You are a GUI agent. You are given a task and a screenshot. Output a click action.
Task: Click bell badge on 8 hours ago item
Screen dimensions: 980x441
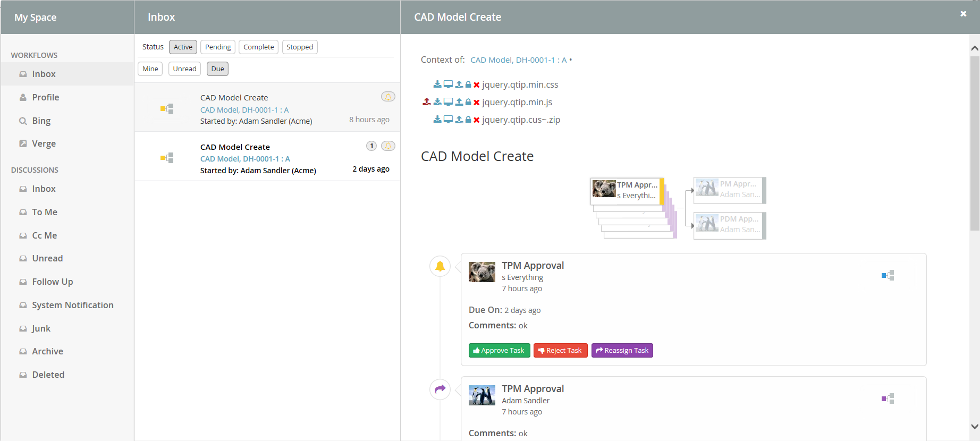(388, 97)
